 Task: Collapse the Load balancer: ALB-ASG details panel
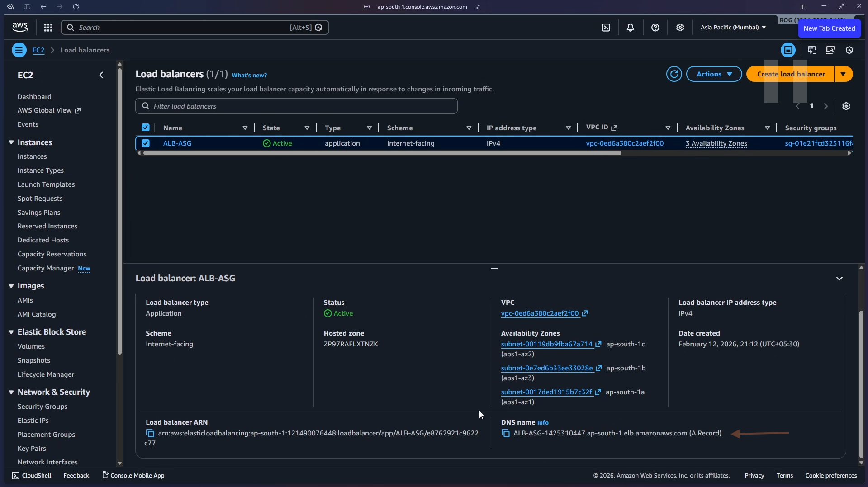coord(840,278)
